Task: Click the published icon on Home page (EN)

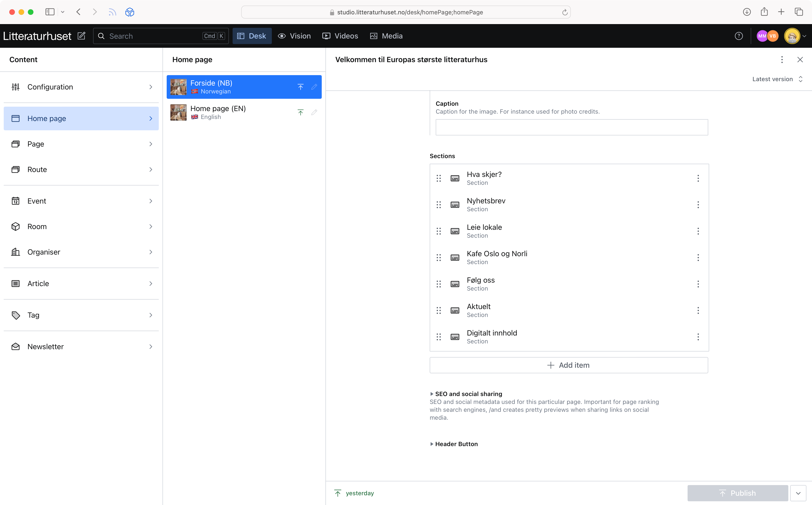Action: click(300, 112)
